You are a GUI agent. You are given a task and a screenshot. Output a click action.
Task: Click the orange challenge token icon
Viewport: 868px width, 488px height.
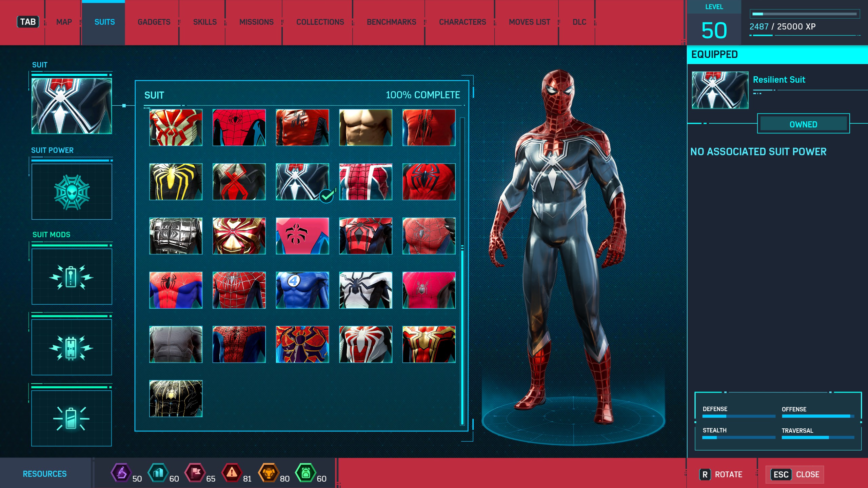(269, 472)
